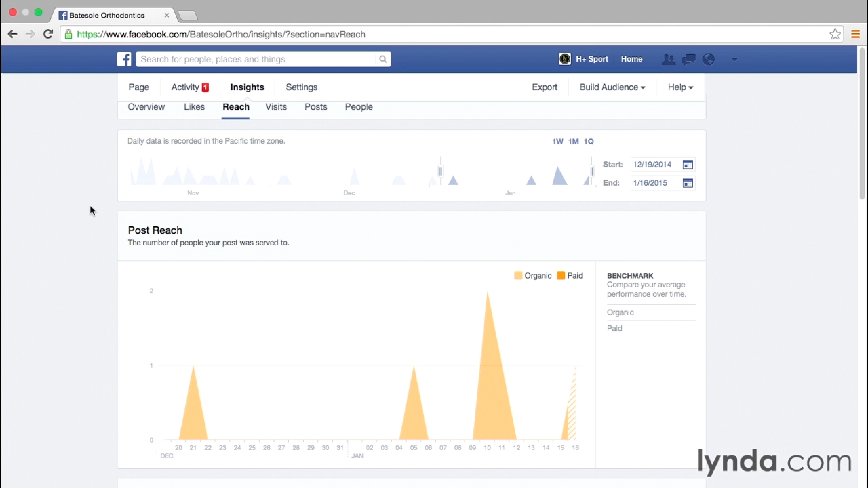The height and width of the screenshot is (488, 868).
Task: Switch to the People tab
Action: point(359,107)
